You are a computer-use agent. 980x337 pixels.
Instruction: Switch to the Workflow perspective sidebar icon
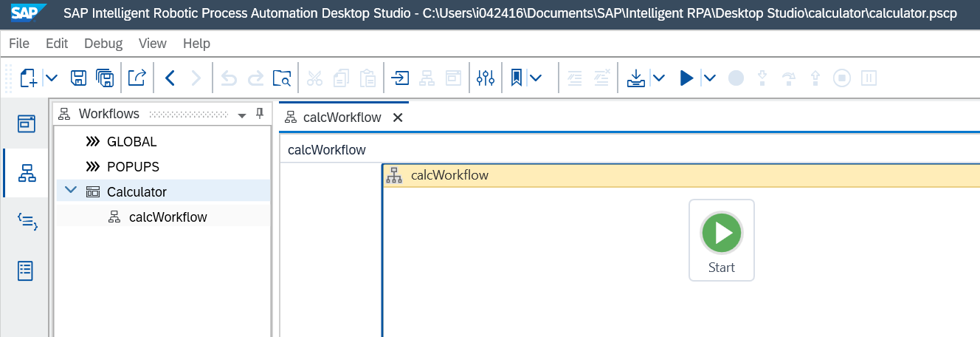click(27, 173)
